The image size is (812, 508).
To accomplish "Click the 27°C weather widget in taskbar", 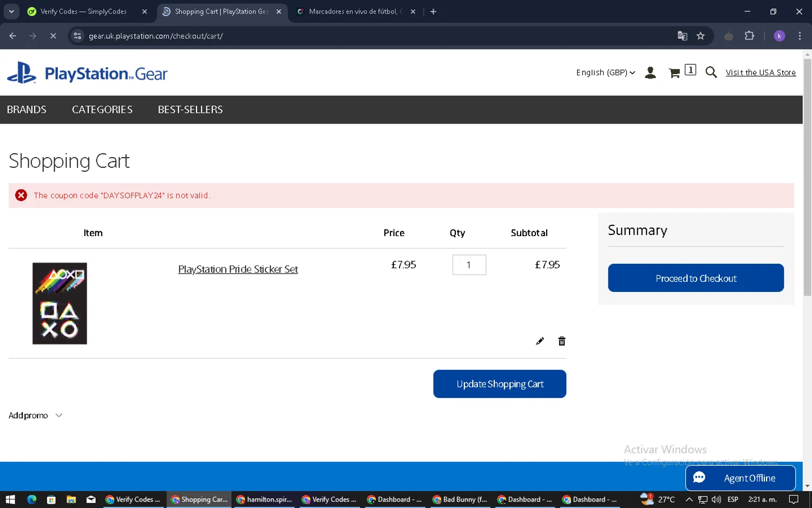I will [658, 499].
